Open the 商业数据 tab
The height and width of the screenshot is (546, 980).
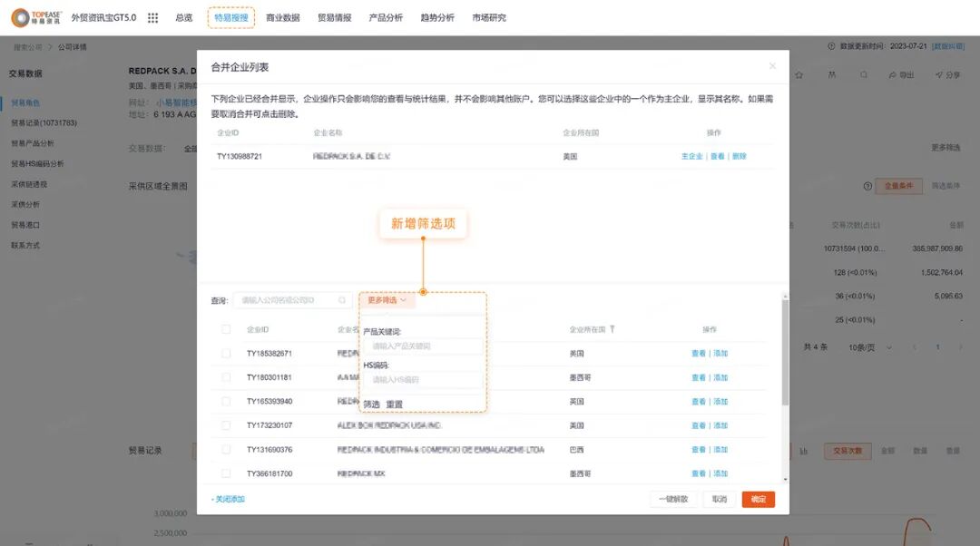[282, 17]
